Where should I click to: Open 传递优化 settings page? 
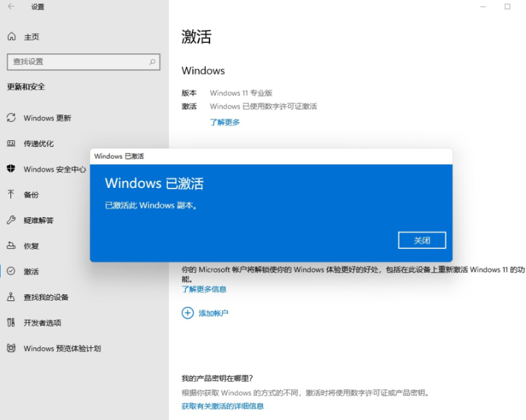(38, 144)
